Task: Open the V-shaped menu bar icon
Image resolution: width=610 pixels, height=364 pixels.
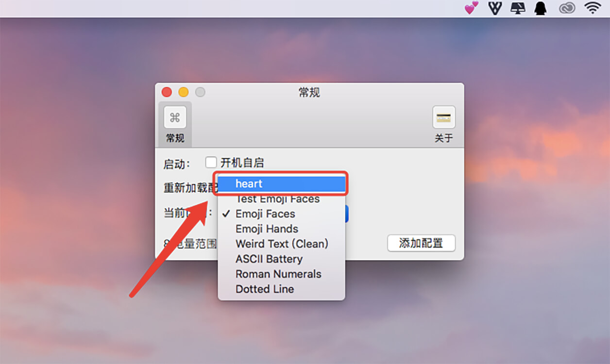Action: coord(494,8)
